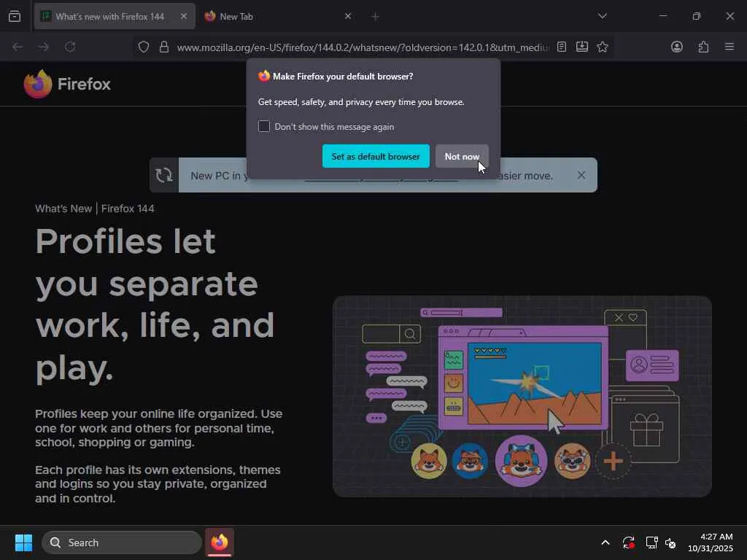Click the taskbar Search box
747x560 pixels.
(122, 542)
